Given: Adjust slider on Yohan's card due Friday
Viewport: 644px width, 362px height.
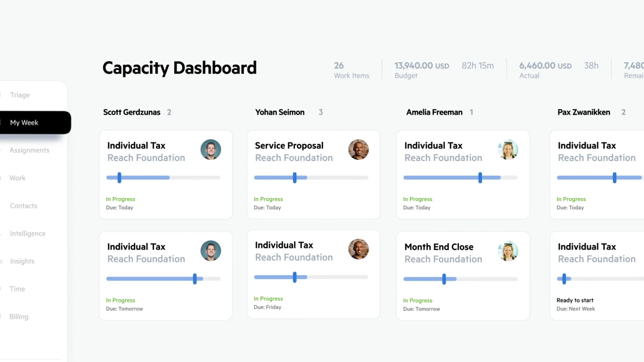Looking at the screenshot, I should pyautogui.click(x=295, y=277).
